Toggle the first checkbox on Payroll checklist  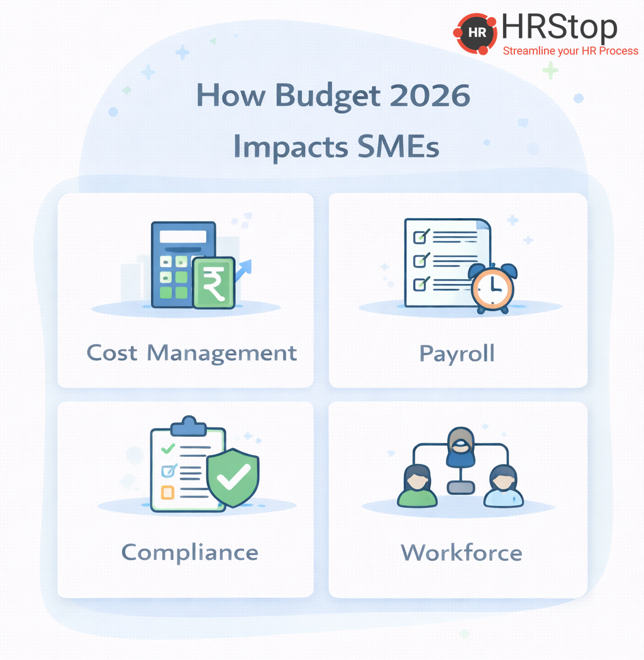pyautogui.click(x=420, y=237)
